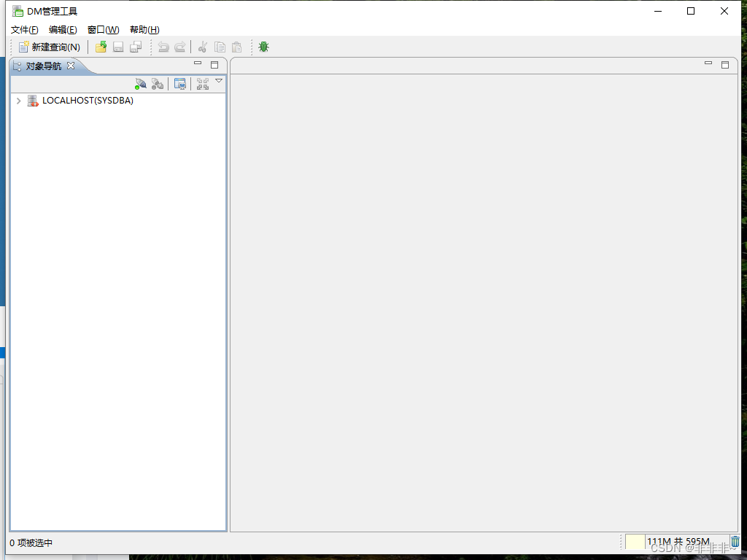Expand the LOCALHOST(SYSDBA) tree node

coord(18,101)
